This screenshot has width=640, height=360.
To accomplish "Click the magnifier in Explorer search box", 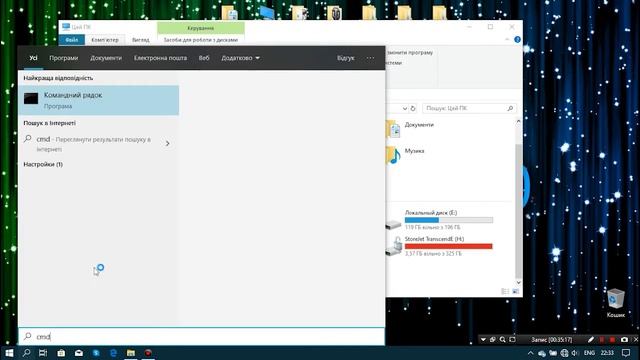I will [x=510, y=108].
